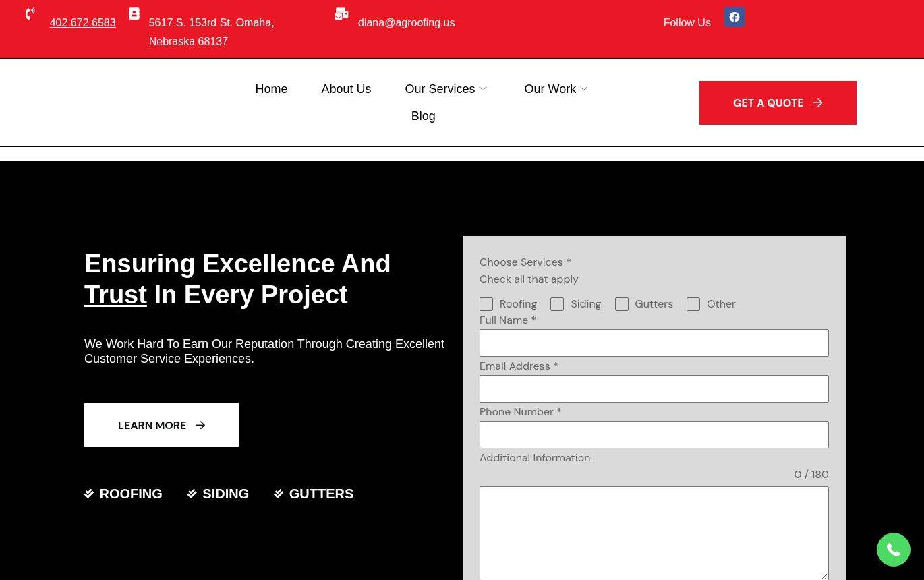This screenshot has height=580, width=924.
Task: Click the Check all that apply text
Action: (x=529, y=279)
